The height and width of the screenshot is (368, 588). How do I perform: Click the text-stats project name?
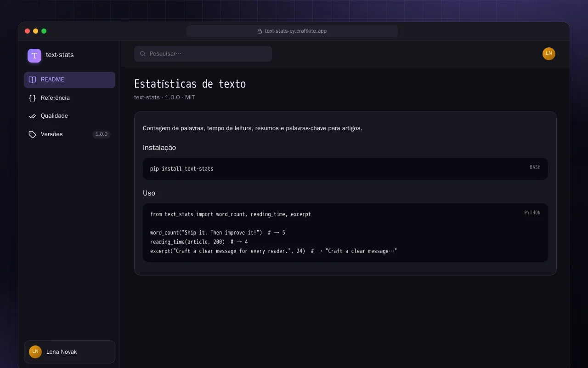click(60, 55)
